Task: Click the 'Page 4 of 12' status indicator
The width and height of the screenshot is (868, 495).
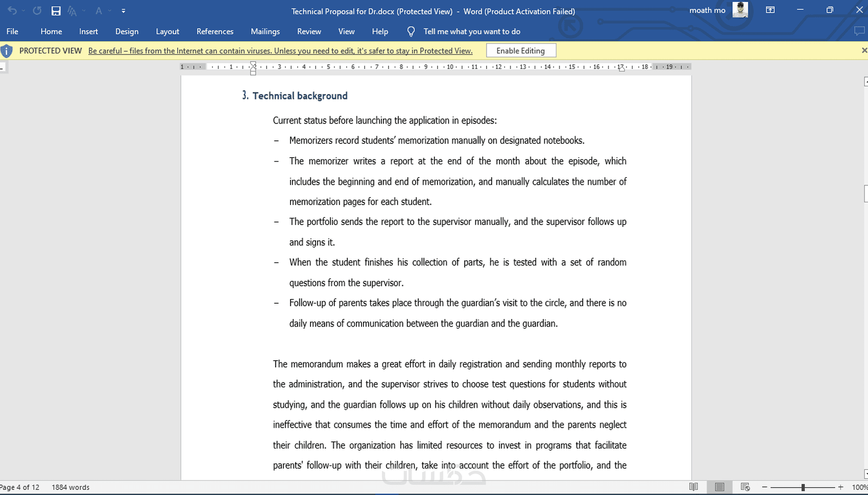Action: pos(20,487)
